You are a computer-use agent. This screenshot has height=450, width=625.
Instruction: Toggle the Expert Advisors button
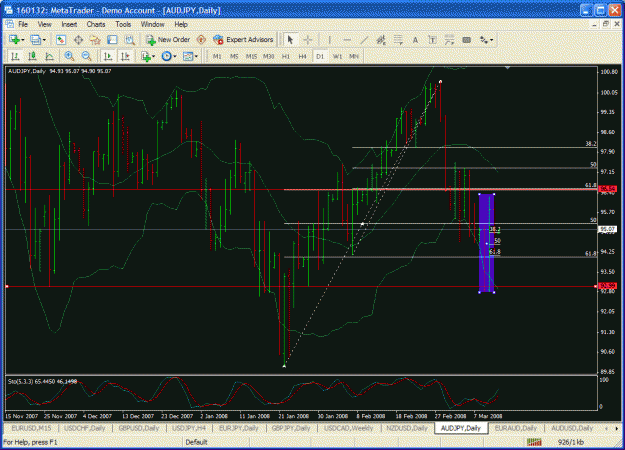click(243, 40)
